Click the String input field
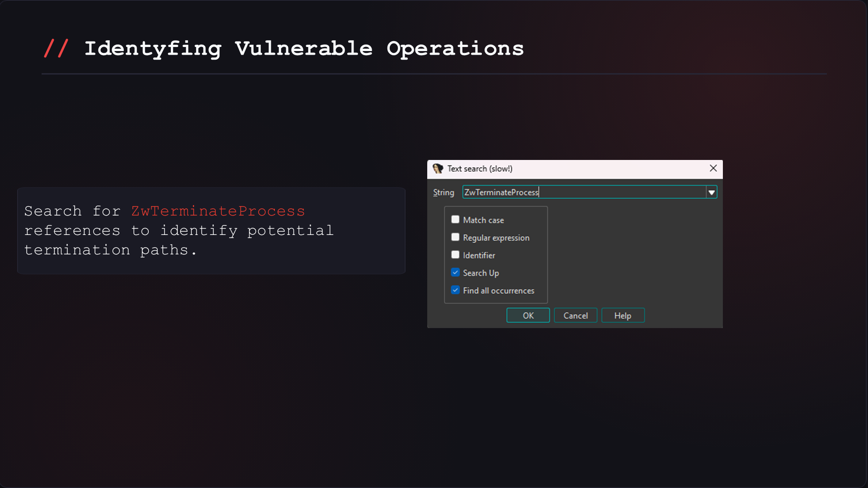This screenshot has width=868, height=488. pyautogui.click(x=584, y=192)
